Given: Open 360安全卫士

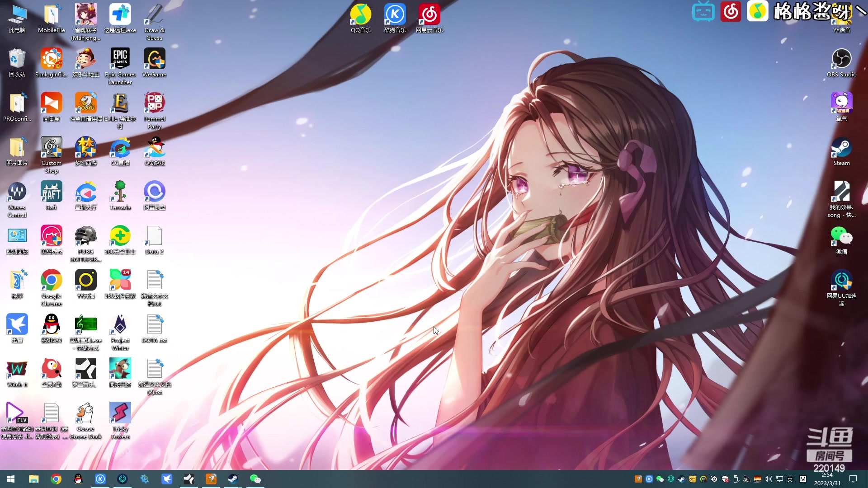Looking at the screenshot, I should point(120,239).
